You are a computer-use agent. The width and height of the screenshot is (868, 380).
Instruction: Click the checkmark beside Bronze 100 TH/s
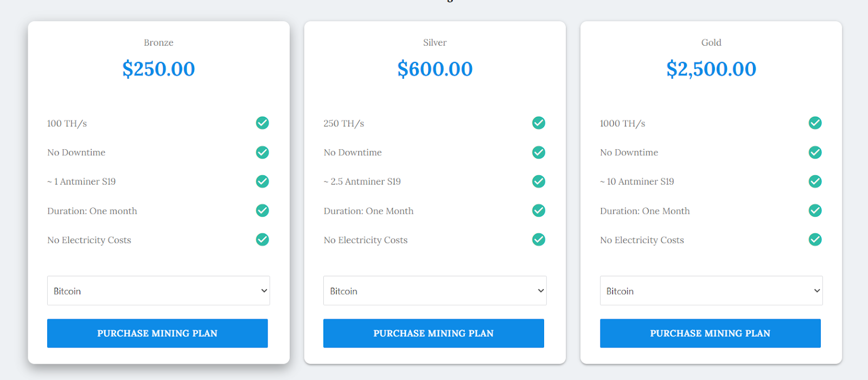(x=263, y=123)
